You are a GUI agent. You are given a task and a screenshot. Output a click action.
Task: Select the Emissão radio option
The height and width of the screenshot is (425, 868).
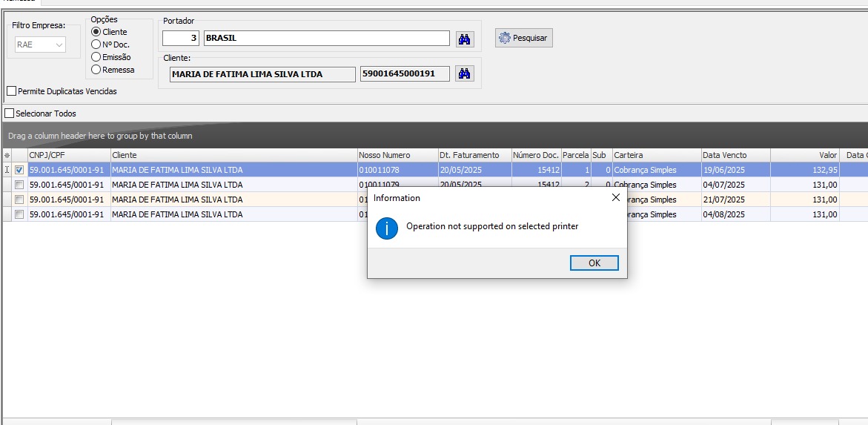pyautogui.click(x=96, y=57)
